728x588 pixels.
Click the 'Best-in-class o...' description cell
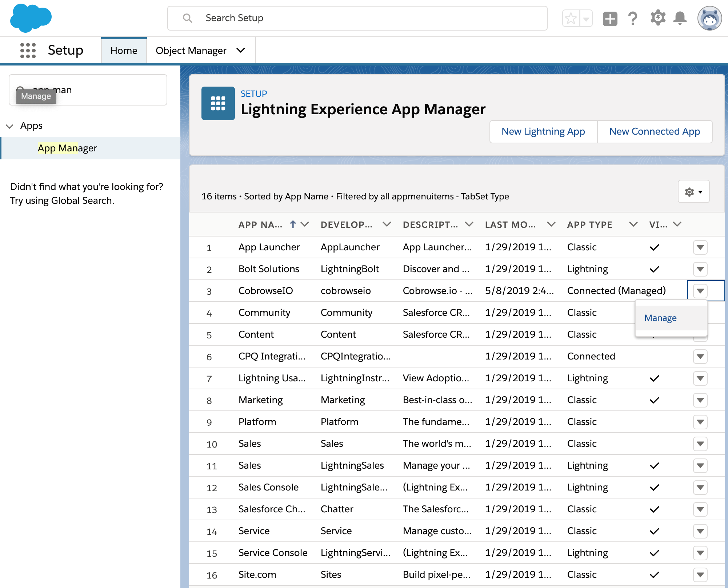pos(437,400)
